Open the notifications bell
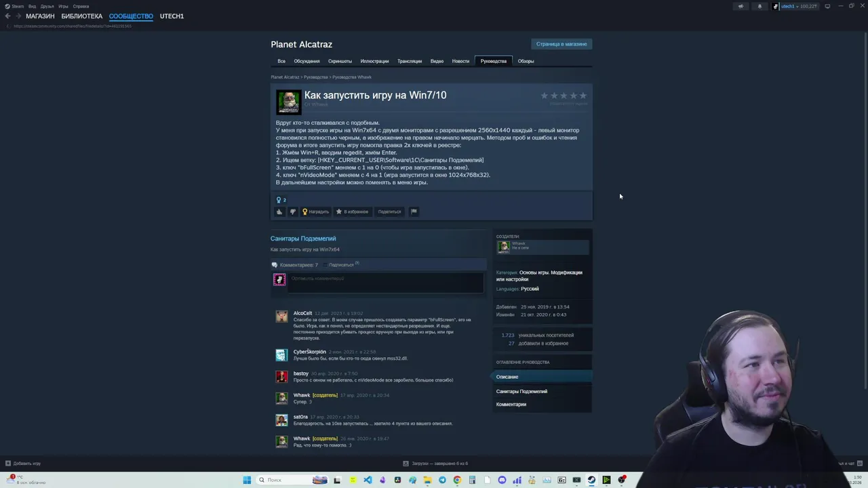 (759, 6)
